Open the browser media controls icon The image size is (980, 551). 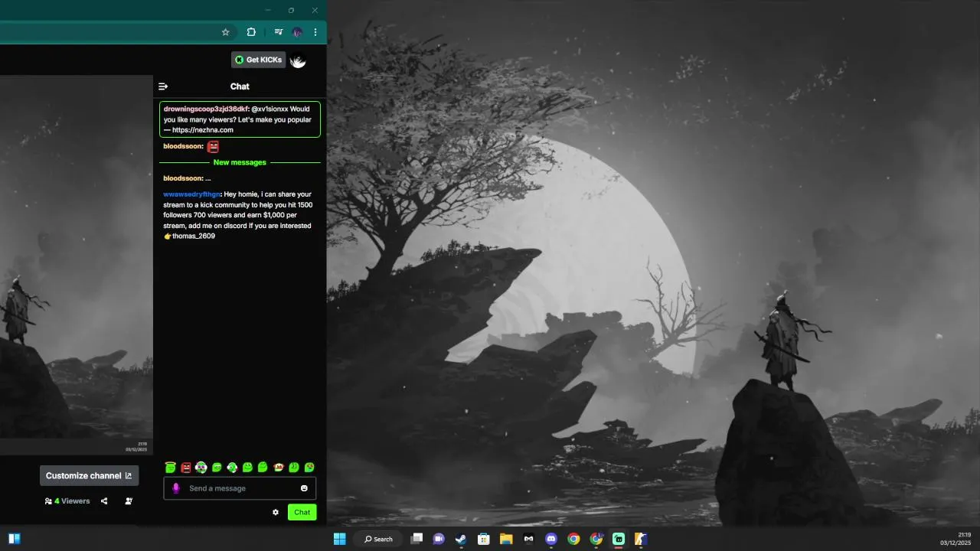coord(278,32)
